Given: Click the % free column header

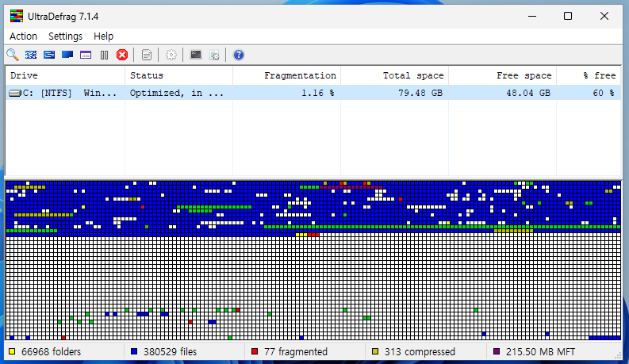Looking at the screenshot, I should tap(588, 75).
